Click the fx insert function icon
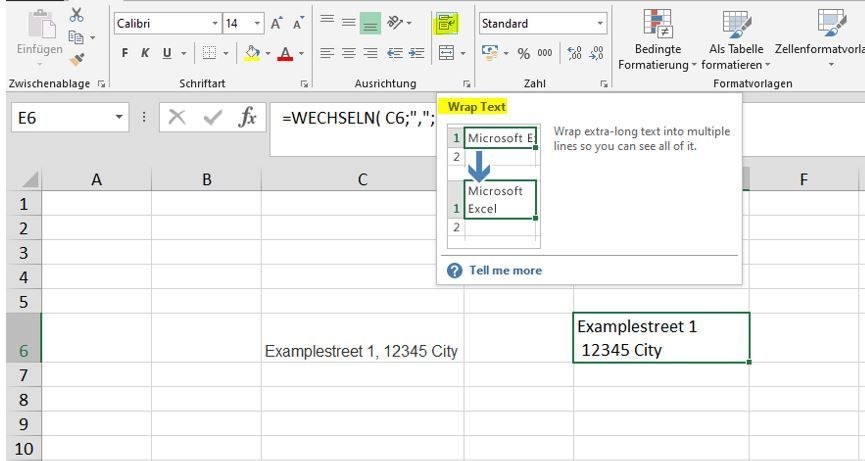 pos(248,117)
